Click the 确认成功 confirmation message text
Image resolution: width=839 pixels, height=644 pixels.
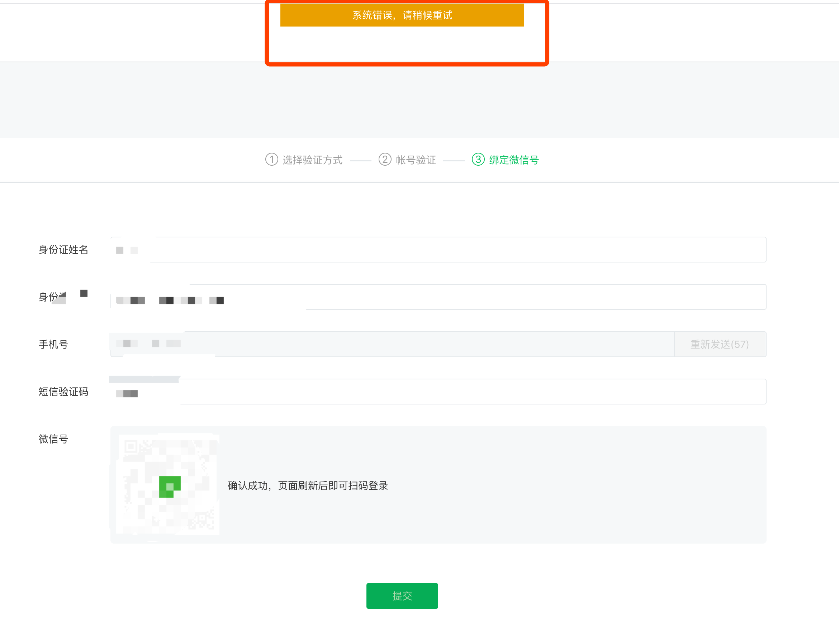tap(308, 486)
